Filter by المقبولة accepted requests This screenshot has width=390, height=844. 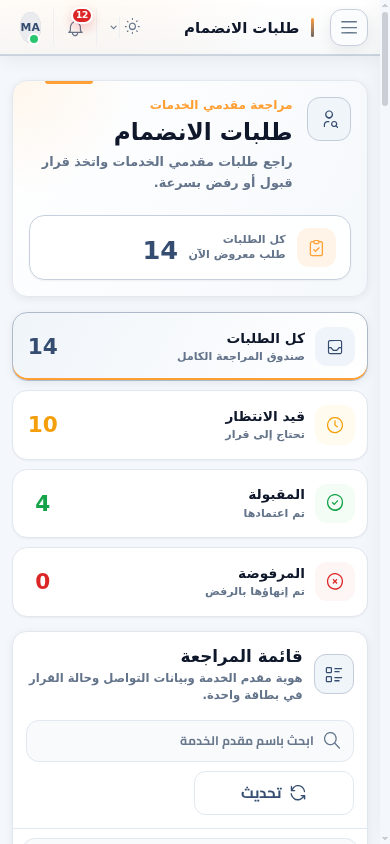coord(190,503)
